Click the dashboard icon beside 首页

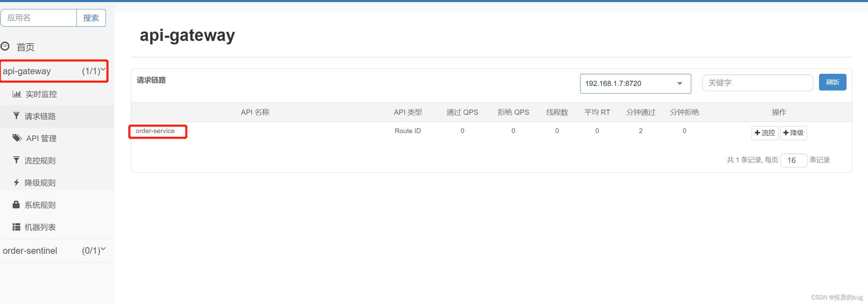5,46
